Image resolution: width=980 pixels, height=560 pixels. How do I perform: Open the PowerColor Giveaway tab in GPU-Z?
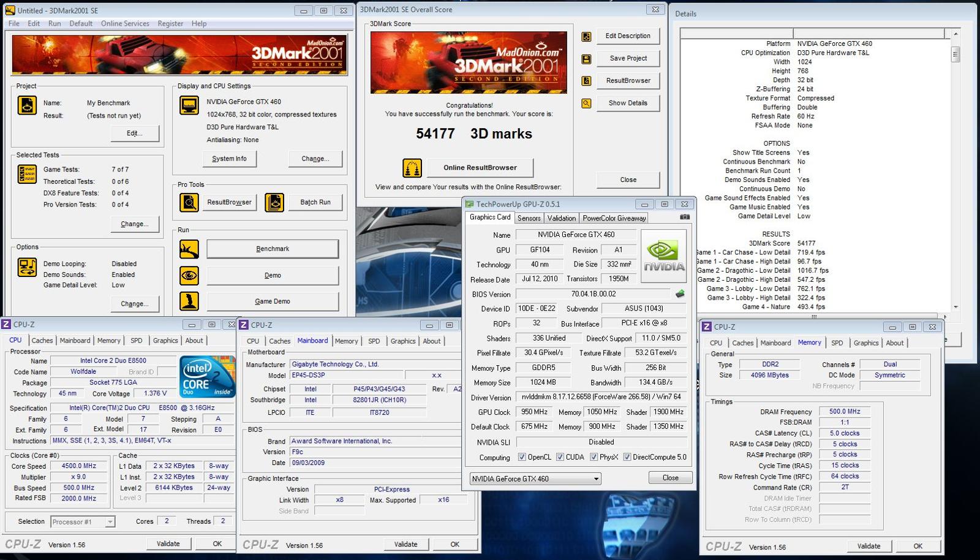[614, 218]
